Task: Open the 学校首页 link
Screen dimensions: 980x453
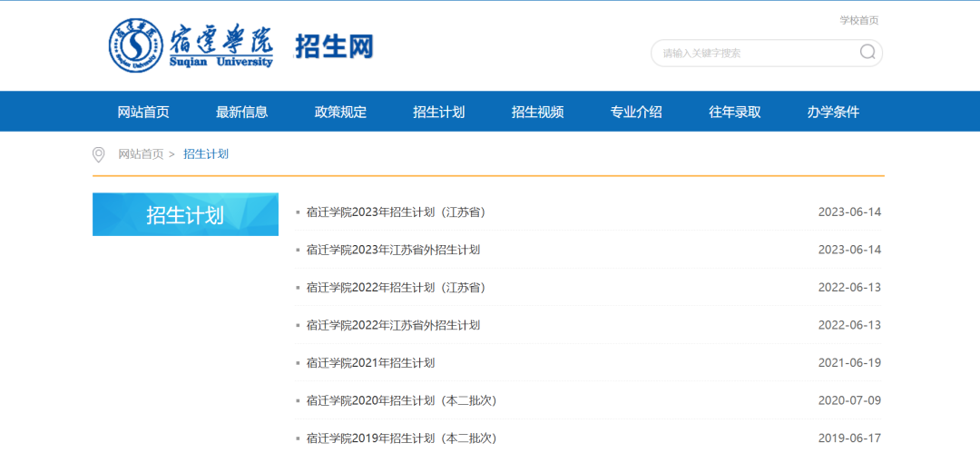Action: click(x=858, y=20)
